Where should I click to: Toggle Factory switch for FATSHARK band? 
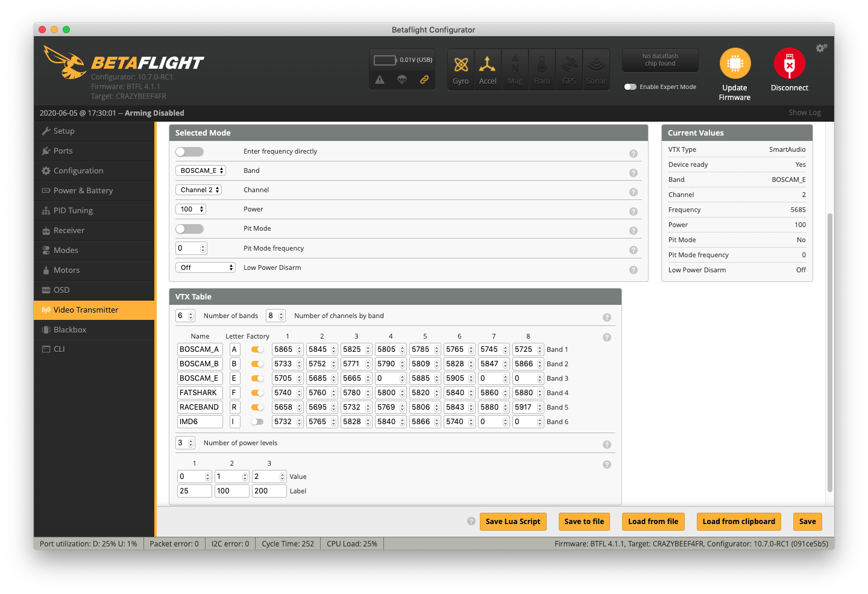[257, 393]
